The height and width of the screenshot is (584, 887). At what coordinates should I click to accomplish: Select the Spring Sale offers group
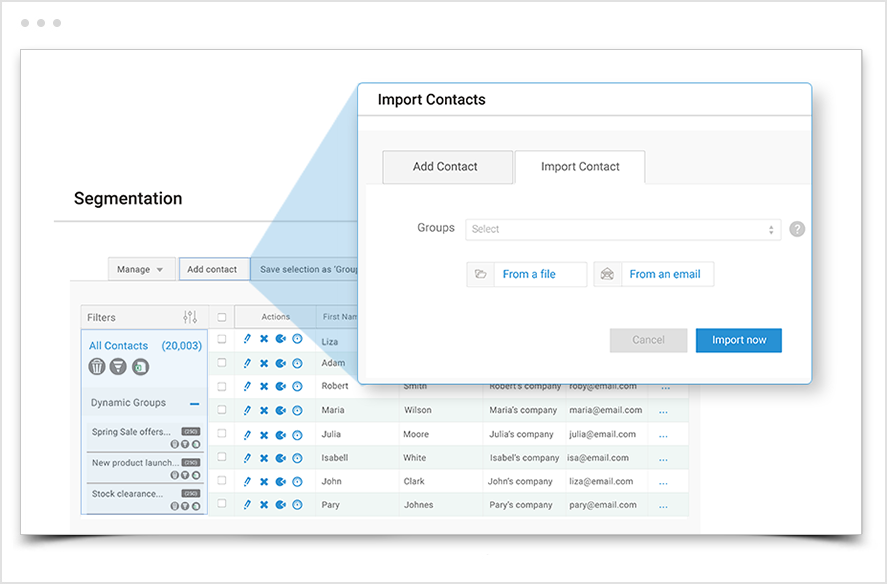pos(131,432)
